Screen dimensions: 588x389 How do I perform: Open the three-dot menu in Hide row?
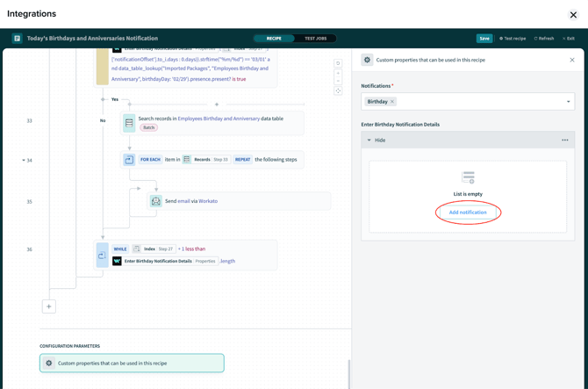[565, 140]
